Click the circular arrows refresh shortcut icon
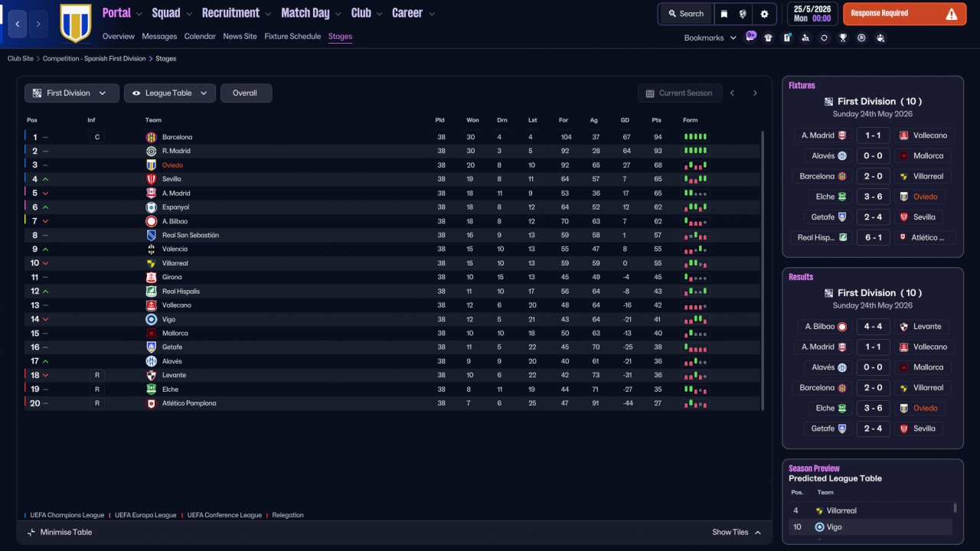The image size is (980, 551). (824, 37)
